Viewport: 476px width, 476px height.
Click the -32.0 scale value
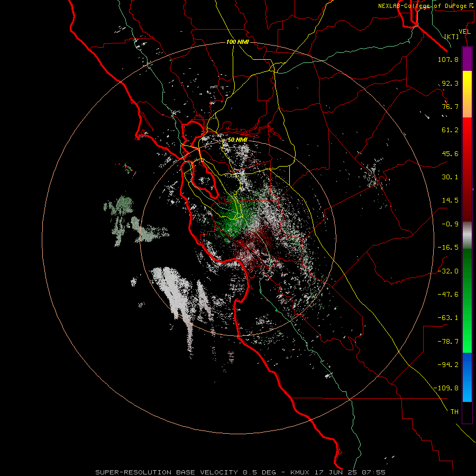pyautogui.click(x=448, y=271)
